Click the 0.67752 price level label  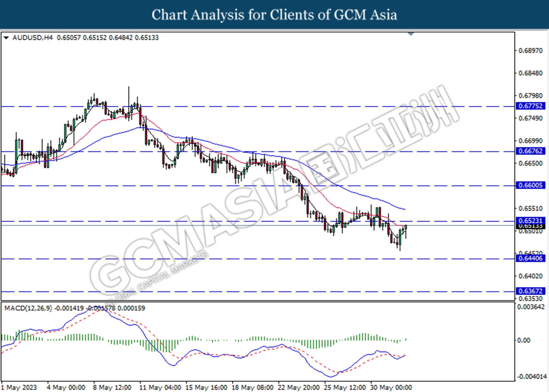530,106
